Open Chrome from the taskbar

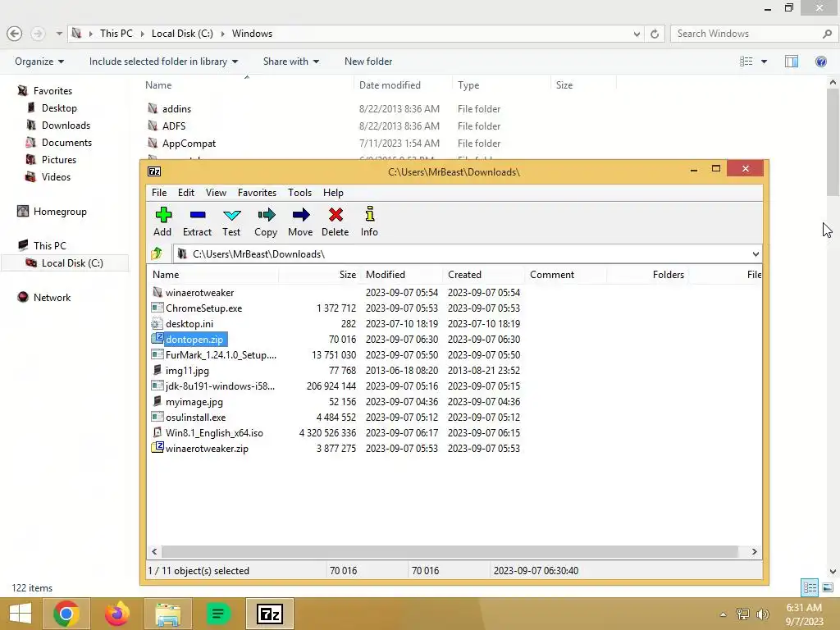click(x=66, y=614)
